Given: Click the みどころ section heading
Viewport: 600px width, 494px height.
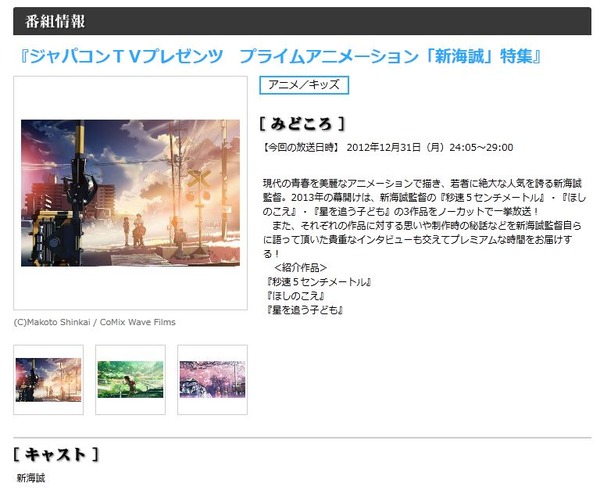Looking at the screenshot, I should [302, 123].
